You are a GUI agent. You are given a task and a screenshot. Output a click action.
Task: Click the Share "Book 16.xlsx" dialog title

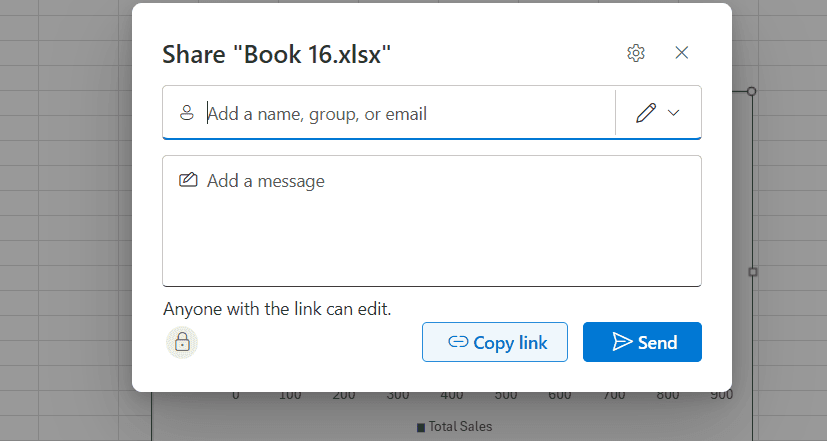[276, 54]
